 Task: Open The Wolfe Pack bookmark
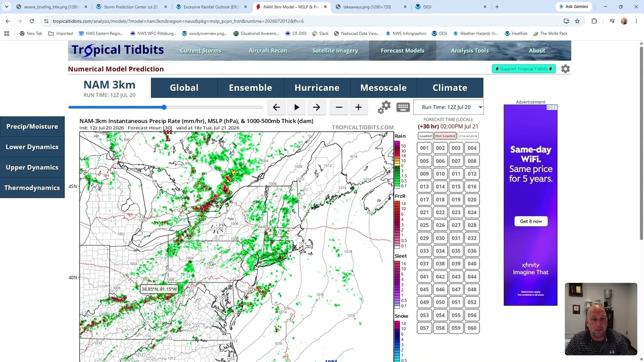550,33
